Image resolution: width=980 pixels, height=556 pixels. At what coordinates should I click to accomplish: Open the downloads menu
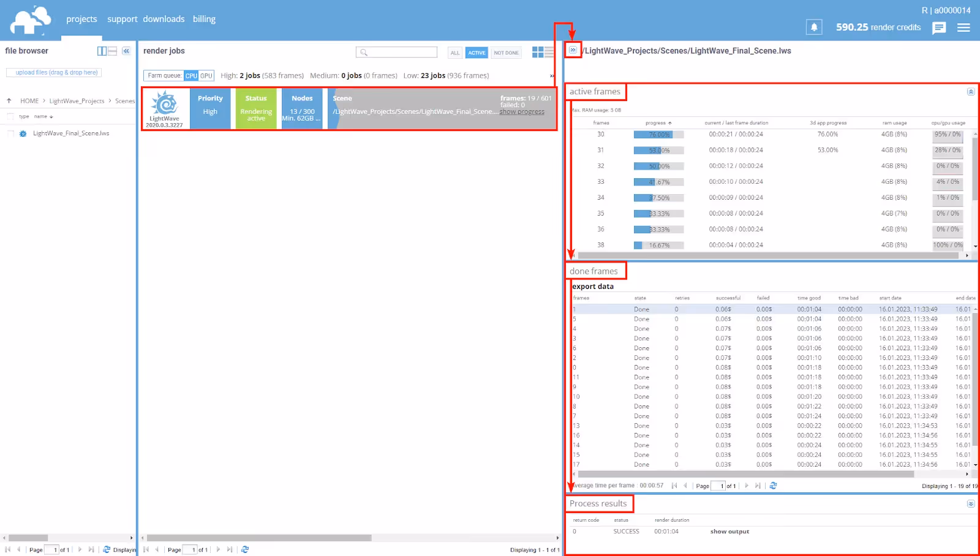164,19
